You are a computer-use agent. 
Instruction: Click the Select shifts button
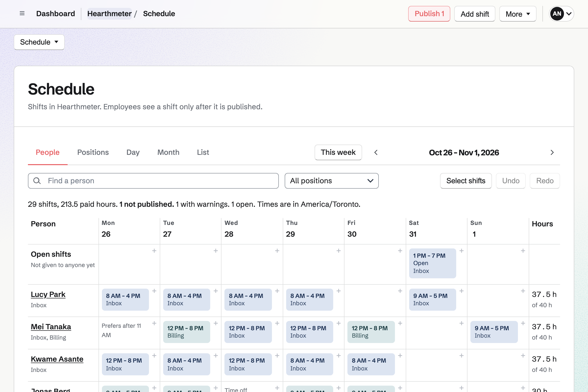[x=466, y=181]
